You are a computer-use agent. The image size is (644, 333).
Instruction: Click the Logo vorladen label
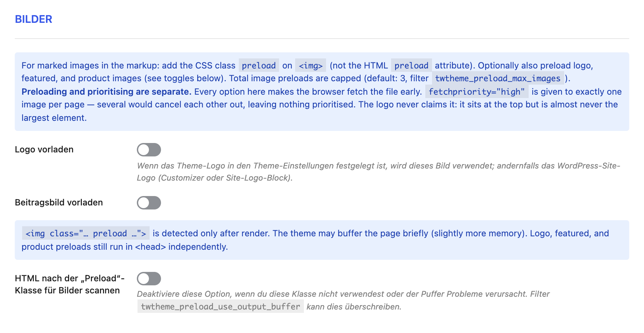coord(44,149)
